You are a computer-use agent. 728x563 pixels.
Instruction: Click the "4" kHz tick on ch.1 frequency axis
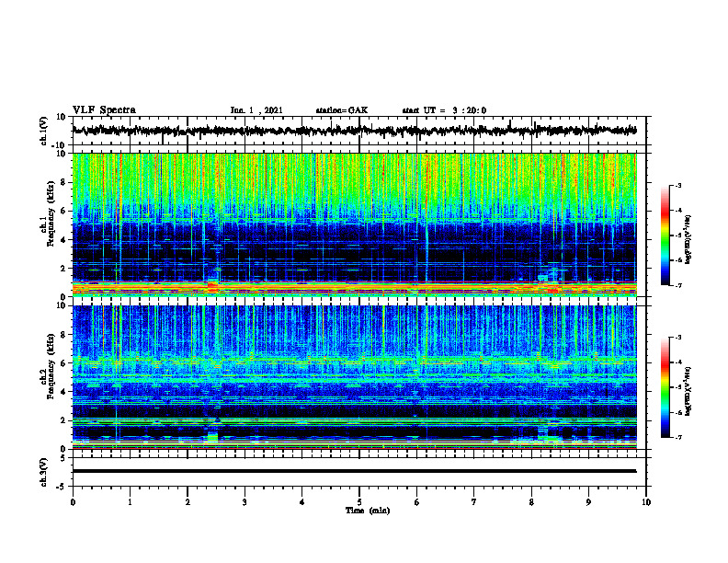click(x=64, y=240)
